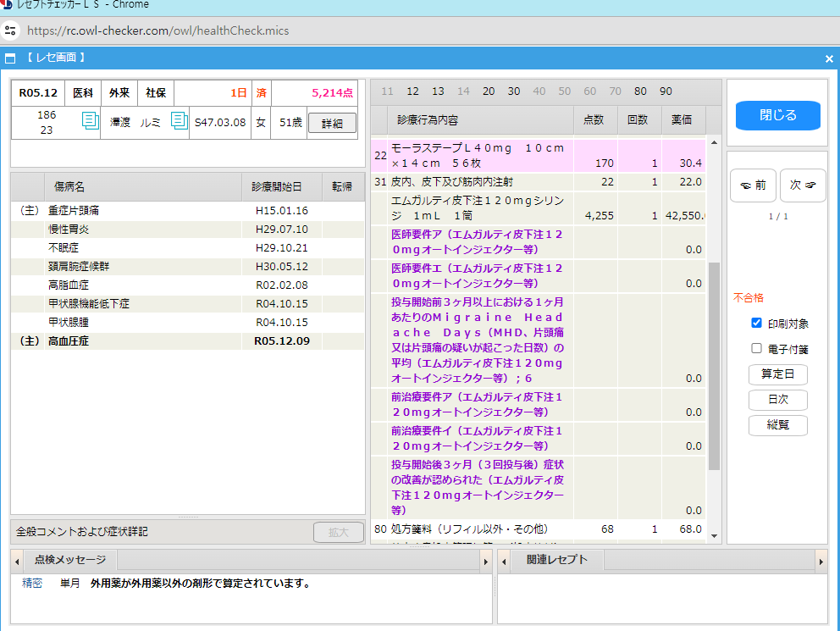The width and height of the screenshot is (840, 631).
Task: Click the 診療行為内容 column header
Action: pyautogui.click(x=480, y=120)
